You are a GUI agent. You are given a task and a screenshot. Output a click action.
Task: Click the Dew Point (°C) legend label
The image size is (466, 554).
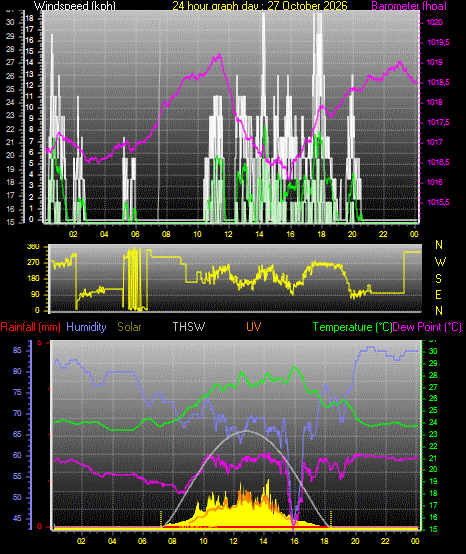(427, 327)
